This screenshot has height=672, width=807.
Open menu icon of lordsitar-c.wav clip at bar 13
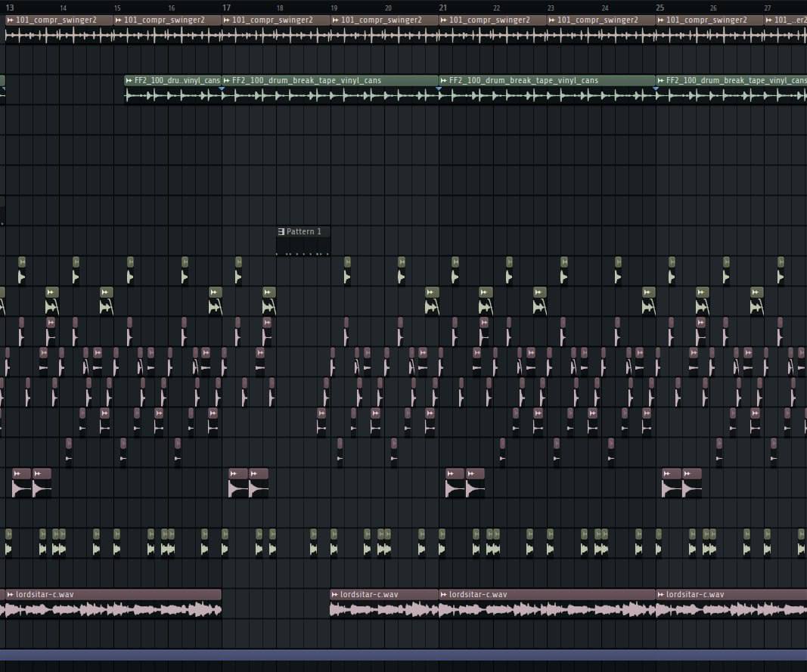coord(11,594)
